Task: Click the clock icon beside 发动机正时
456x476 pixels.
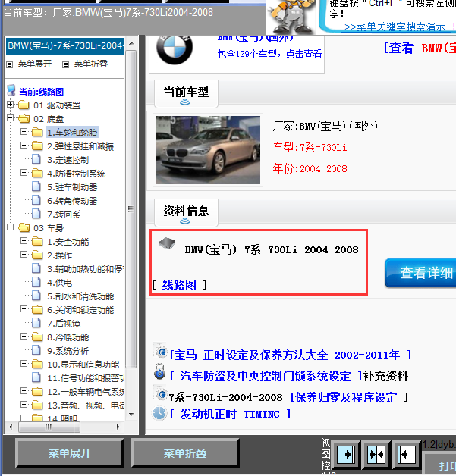Action: (x=159, y=413)
